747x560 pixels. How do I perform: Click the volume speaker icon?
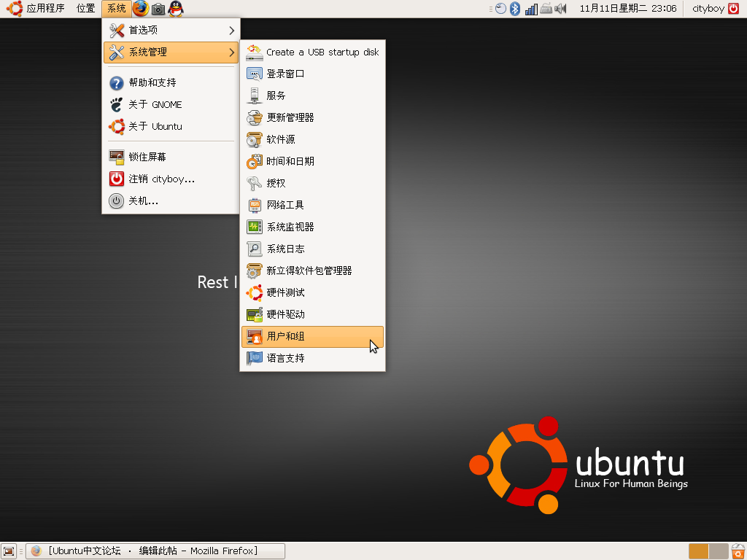point(561,9)
